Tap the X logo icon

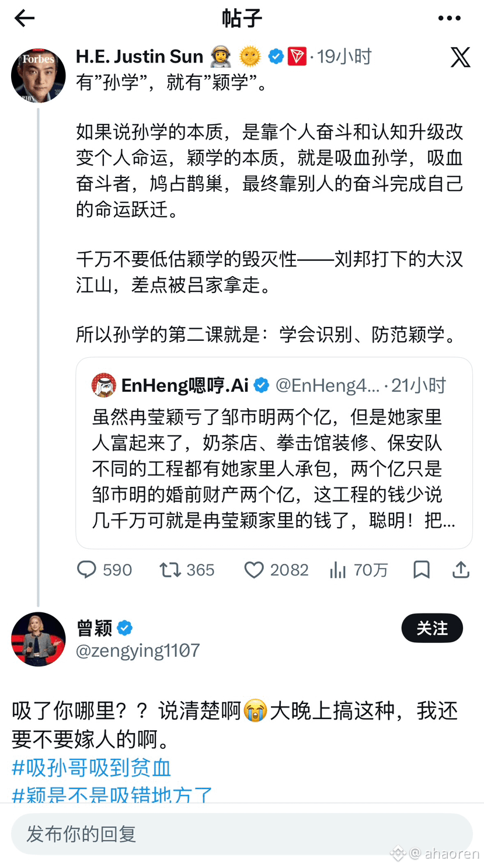pyautogui.click(x=460, y=57)
